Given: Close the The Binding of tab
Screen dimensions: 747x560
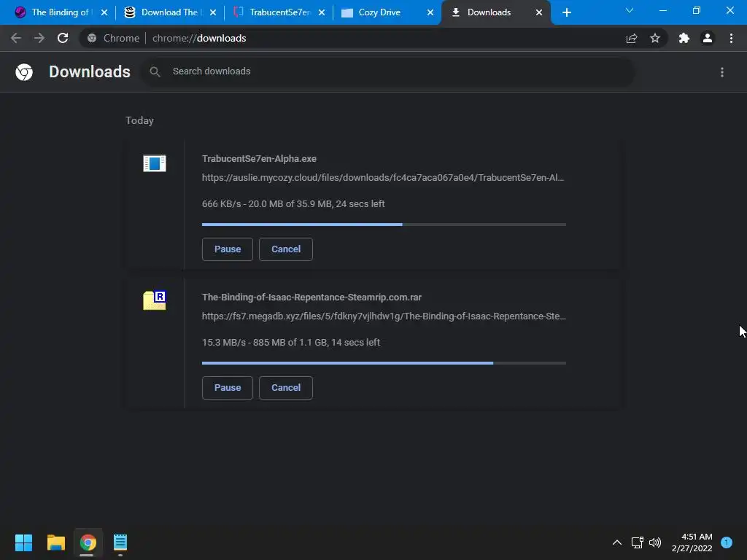Looking at the screenshot, I should 104,12.
